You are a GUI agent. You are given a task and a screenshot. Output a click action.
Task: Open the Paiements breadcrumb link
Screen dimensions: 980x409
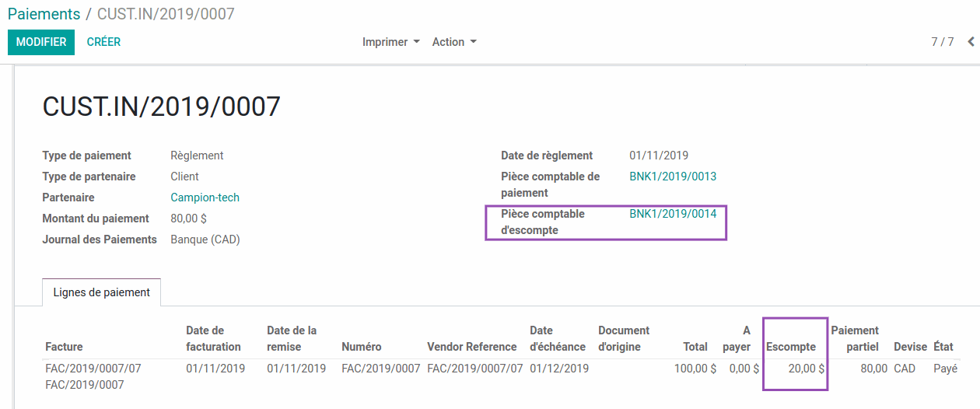(x=44, y=14)
